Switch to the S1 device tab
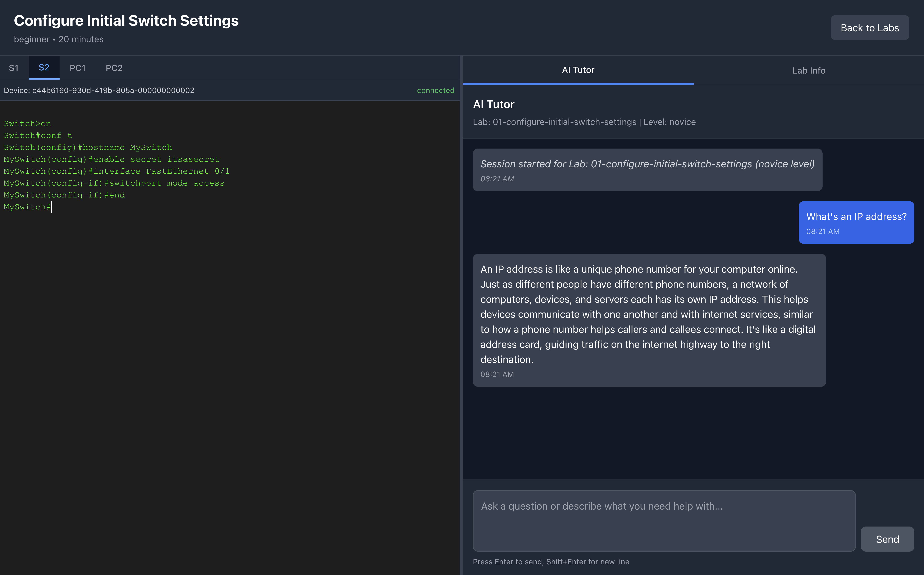 pyautogui.click(x=14, y=68)
